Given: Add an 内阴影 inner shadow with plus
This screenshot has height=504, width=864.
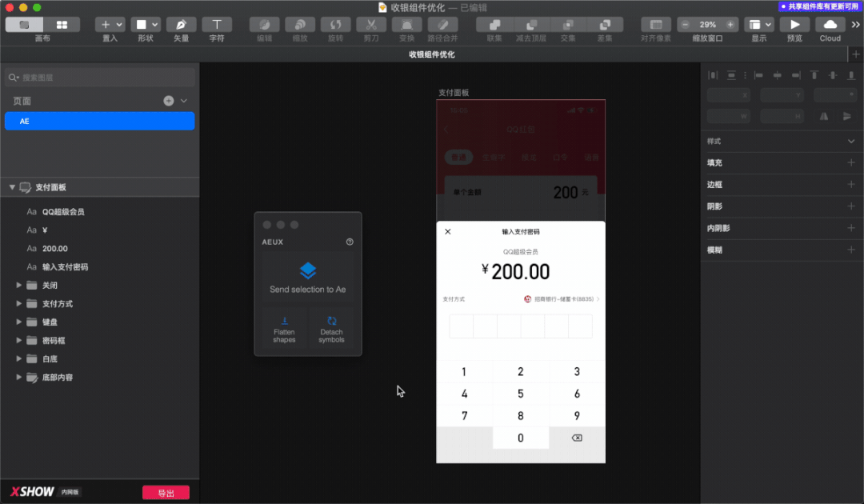Looking at the screenshot, I should [x=851, y=228].
